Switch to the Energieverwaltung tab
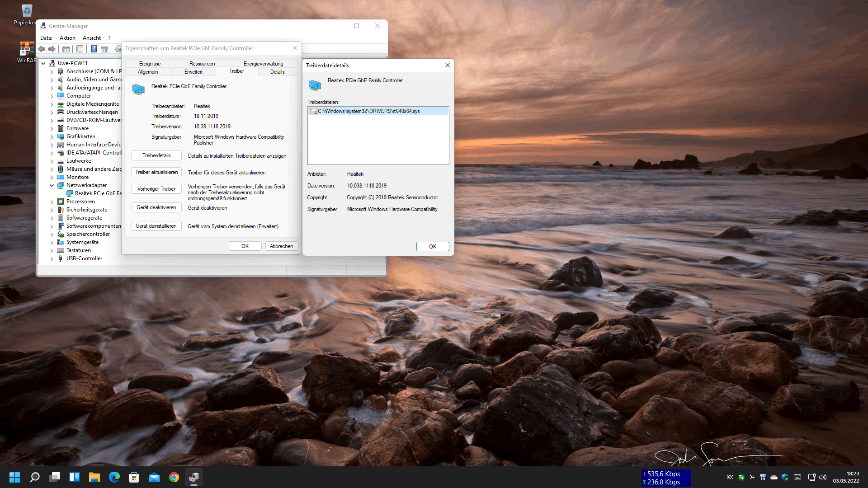 point(263,64)
